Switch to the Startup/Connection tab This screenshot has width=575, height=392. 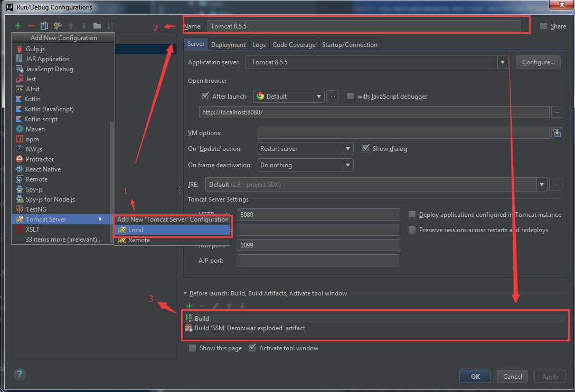click(350, 45)
